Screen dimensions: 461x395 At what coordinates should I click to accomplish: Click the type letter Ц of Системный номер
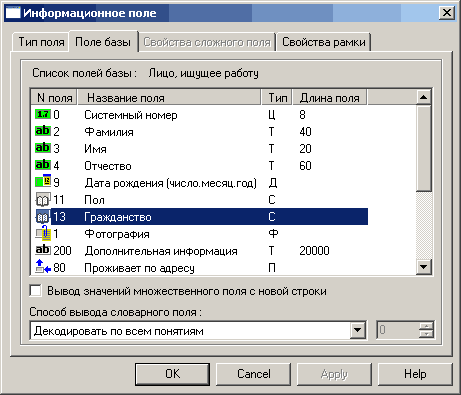(x=272, y=115)
